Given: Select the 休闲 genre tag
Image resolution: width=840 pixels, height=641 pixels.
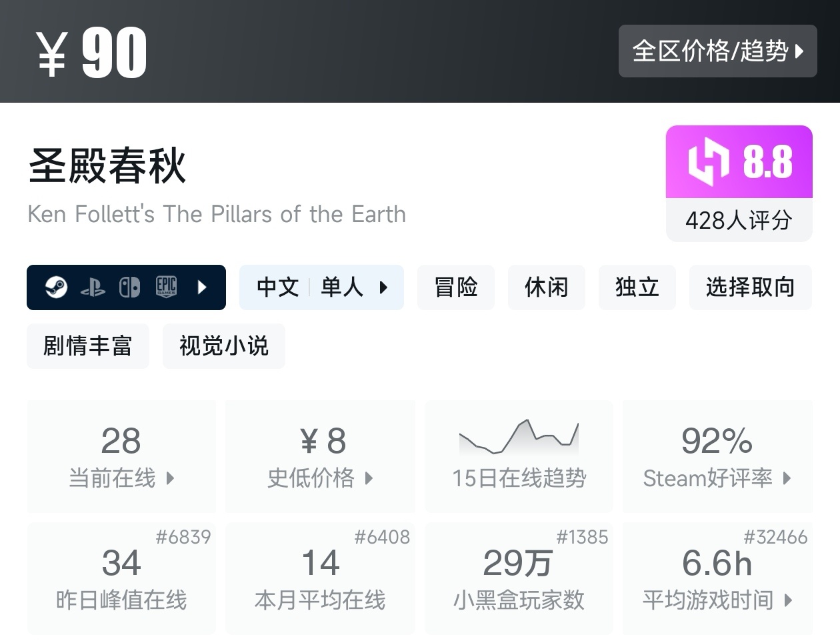Looking at the screenshot, I should pyautogui.click(x=547, y=287).
